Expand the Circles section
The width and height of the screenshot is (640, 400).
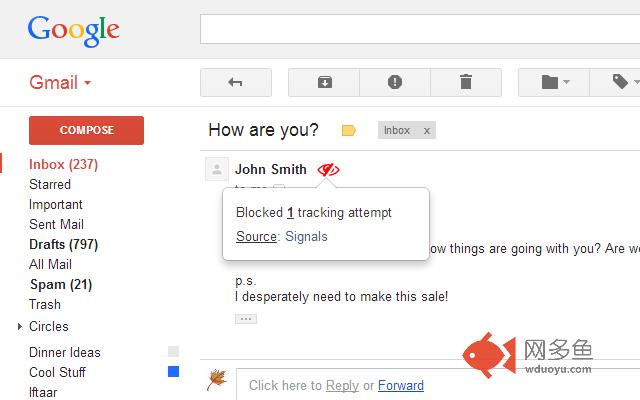(20, 327)
